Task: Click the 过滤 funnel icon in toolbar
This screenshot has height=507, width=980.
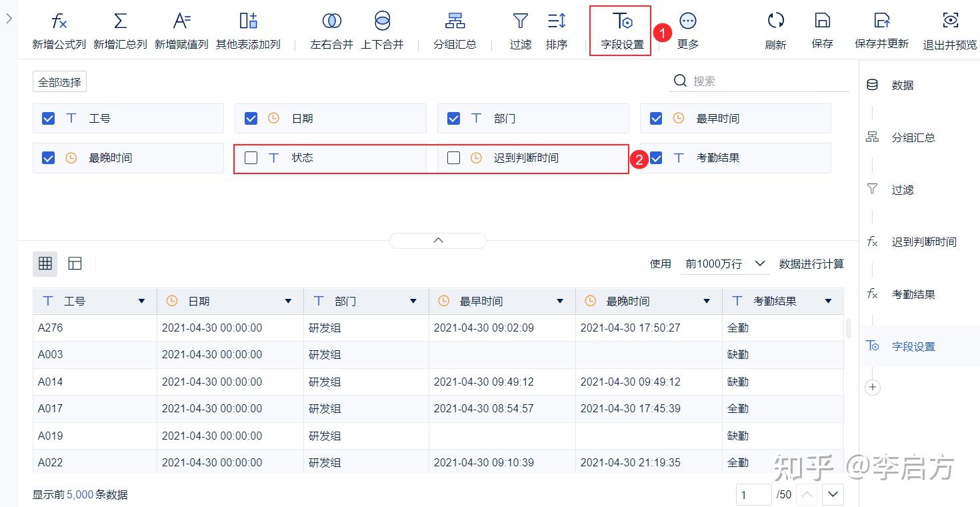Action: 520,21
